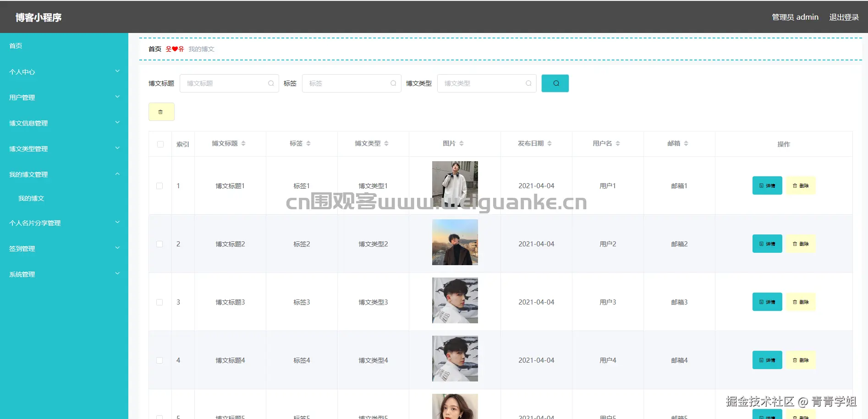Open image thumbnail in row 4
Viewport: 868px width, 419px height.
(x=455, y=359)
